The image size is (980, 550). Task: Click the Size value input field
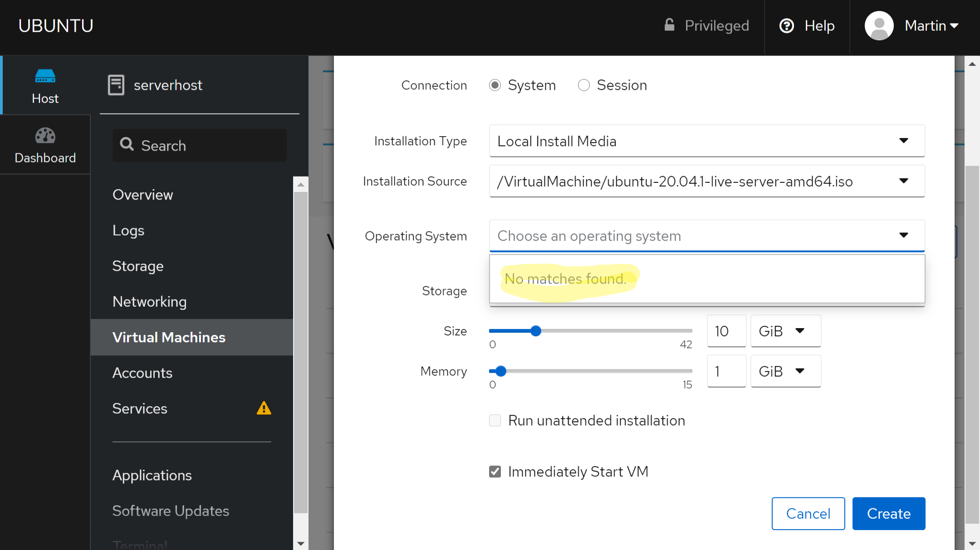coord(726,331)
